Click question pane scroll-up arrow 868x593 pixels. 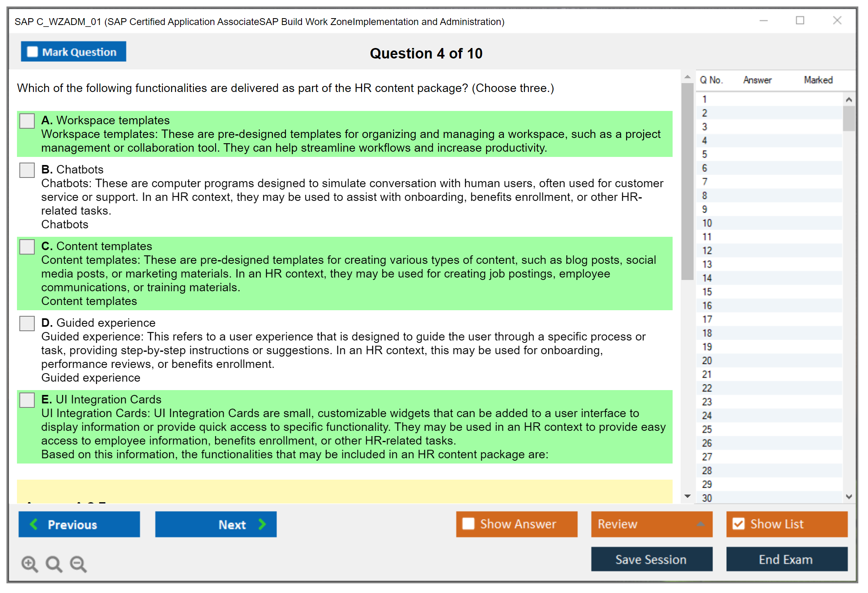(x=687, y=77)
